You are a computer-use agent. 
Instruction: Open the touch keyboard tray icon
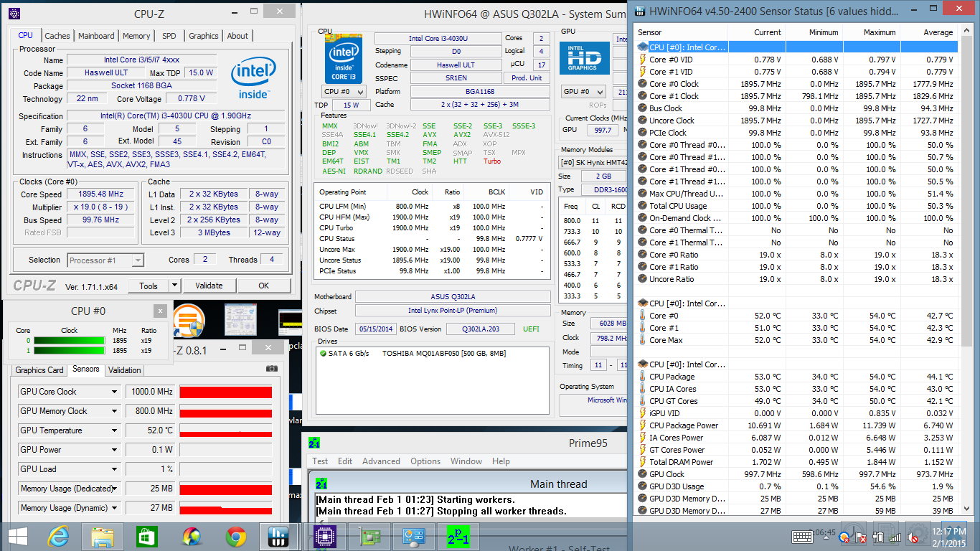[802, 537]
